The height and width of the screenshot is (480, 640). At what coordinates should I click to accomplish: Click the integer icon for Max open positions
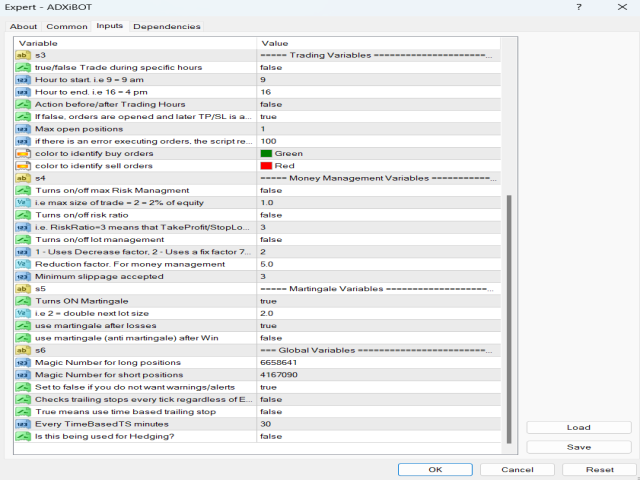point(23,129)
